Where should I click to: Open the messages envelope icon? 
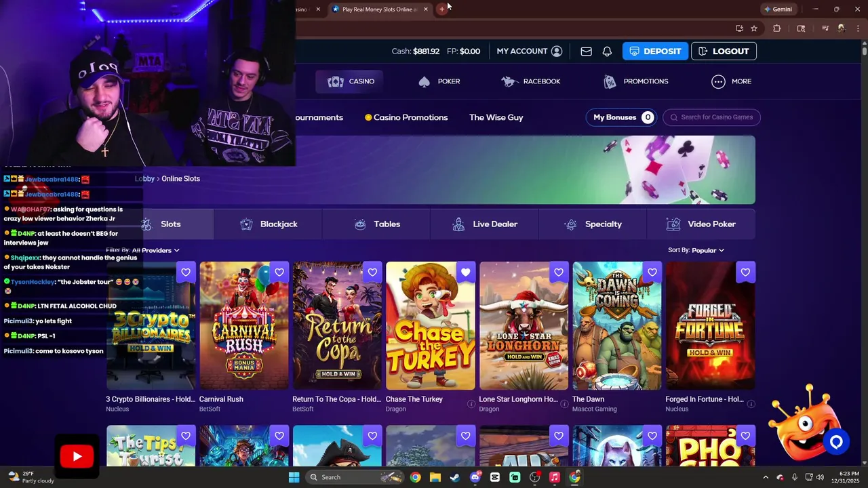[586, 52]
